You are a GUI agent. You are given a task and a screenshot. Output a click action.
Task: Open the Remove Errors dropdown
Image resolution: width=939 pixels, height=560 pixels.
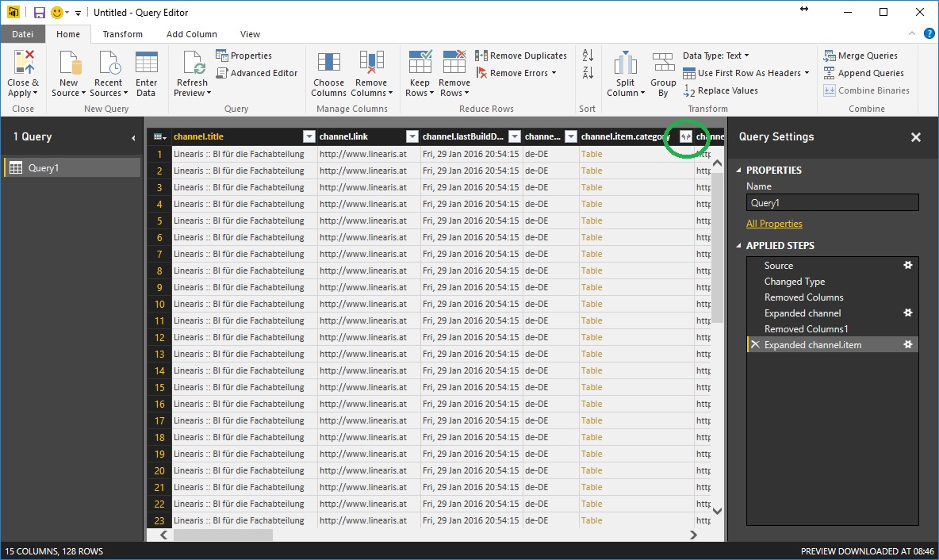click(x=554, y=73)
